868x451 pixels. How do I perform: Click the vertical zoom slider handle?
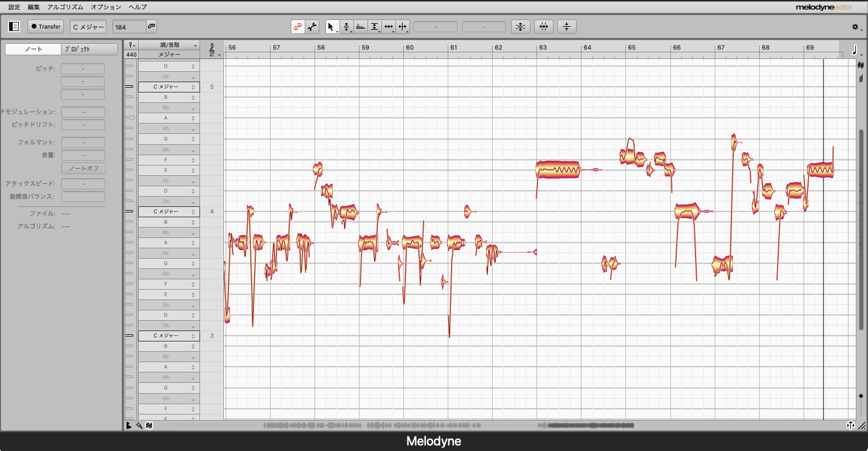861,396
